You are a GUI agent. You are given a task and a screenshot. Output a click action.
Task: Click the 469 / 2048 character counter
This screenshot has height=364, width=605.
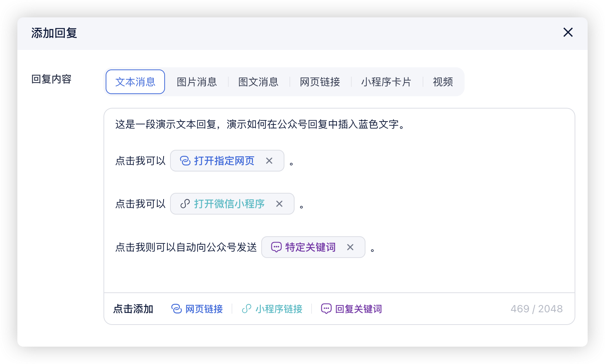coord(537,309)
